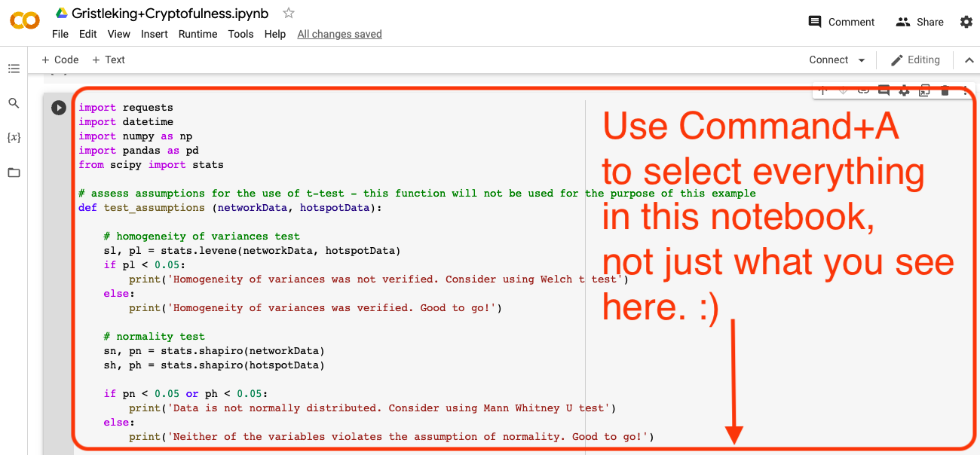The width and height of the screenshot is (980, 455).
Task: Expand the Connect dropdown arrow
Action: click(x=862, y=60)
